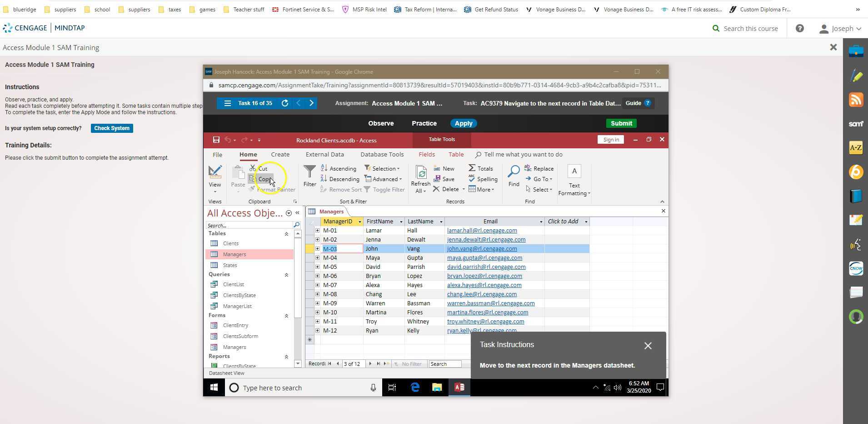868x424 pixels.
Task: Open the LastName column filter dropdown
Action: click(440, 222)
